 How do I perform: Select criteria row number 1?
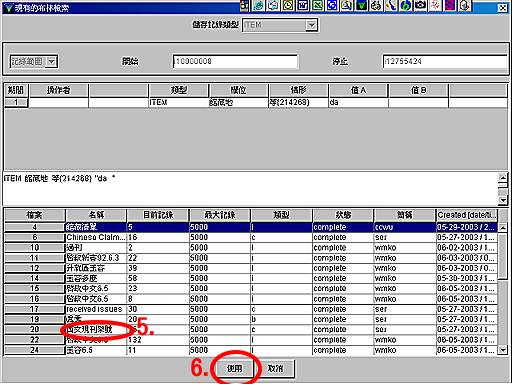tap(16, 102)
